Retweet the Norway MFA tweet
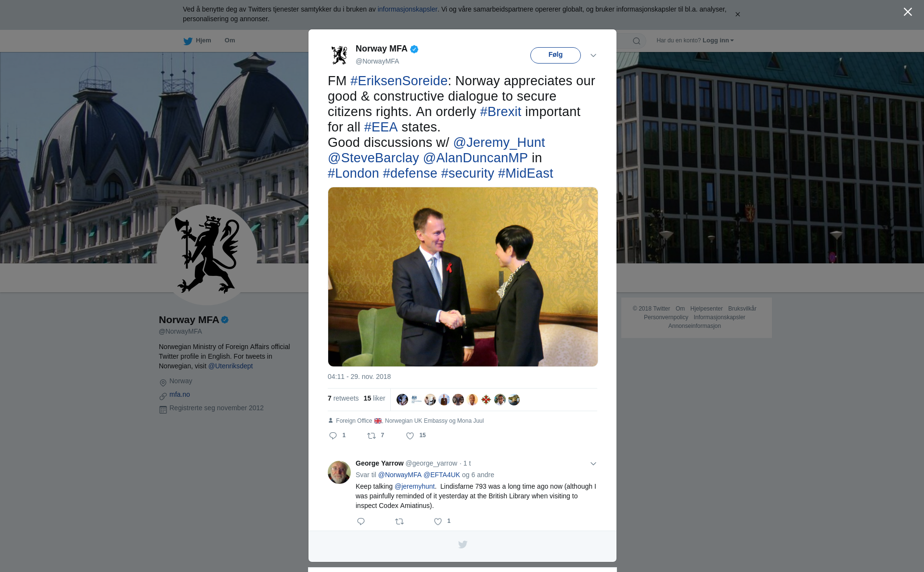The width and height of the screenshot is (924, 572). point(372,436)
